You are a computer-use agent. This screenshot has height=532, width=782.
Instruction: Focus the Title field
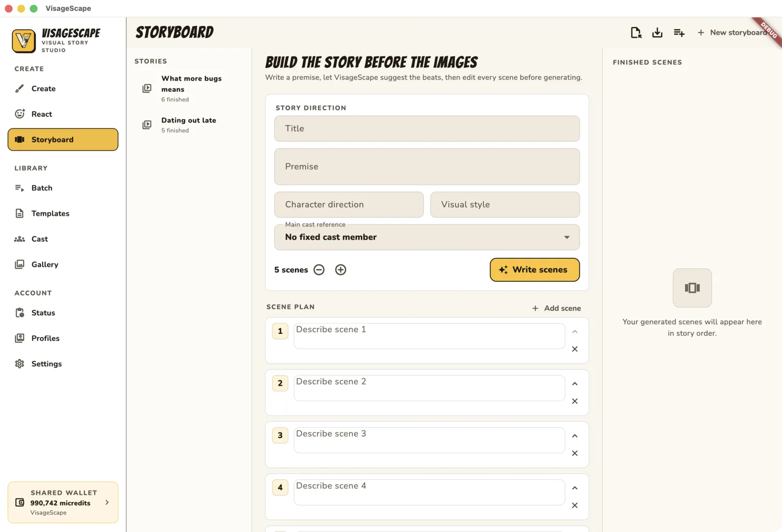pos(427,128)
